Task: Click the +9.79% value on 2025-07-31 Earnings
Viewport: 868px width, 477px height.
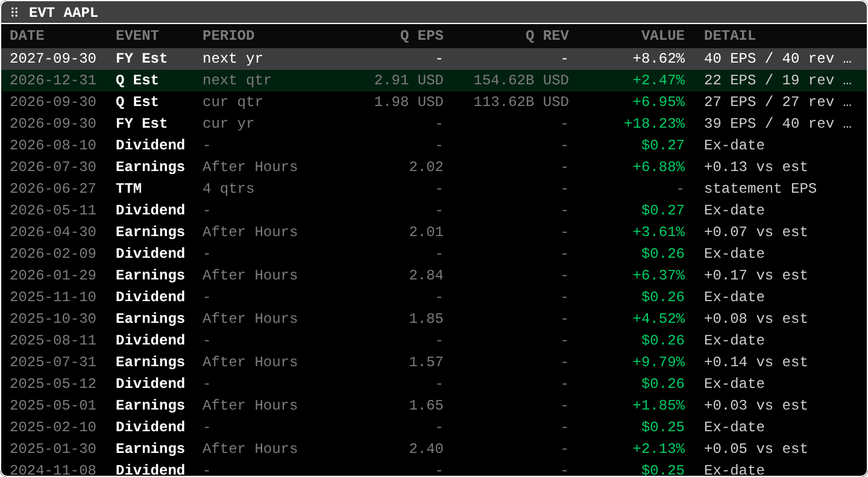Action: point(659,362)
